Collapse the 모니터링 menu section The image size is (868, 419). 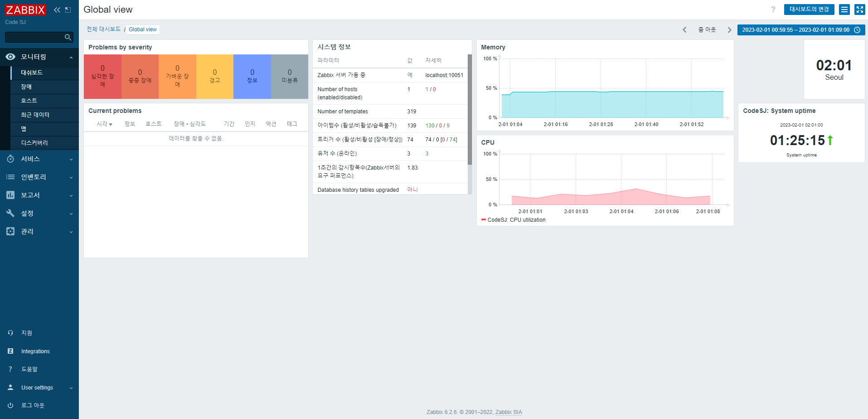(x=71, y=57)
